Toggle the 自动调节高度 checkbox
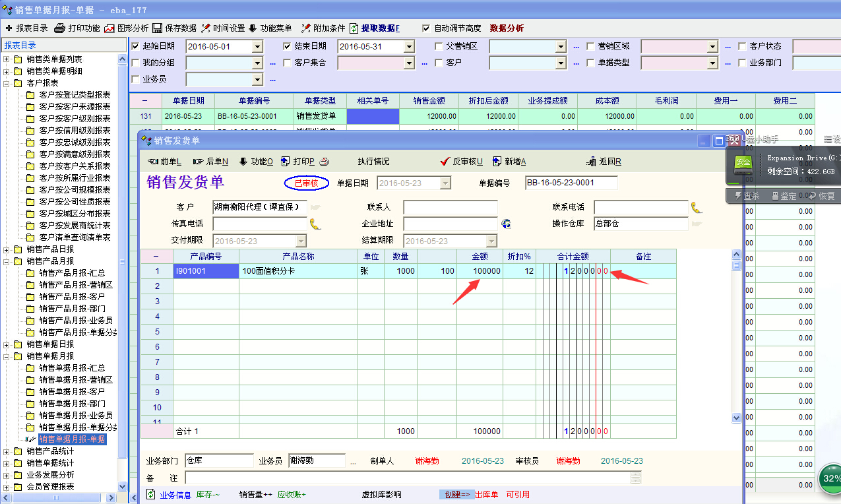The height and width of the screenshot is (504, 841). (x=426, y=28)
